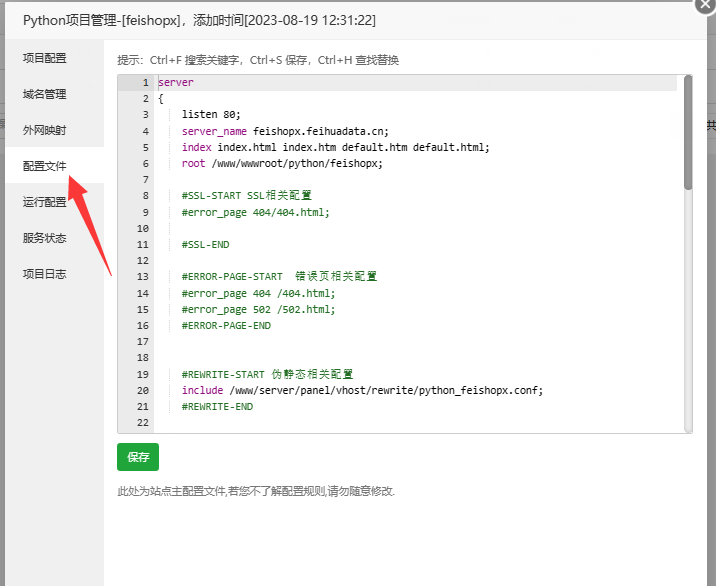Click line number 1 in the gutter
716x586 pixels.
[x=146, y=83]
